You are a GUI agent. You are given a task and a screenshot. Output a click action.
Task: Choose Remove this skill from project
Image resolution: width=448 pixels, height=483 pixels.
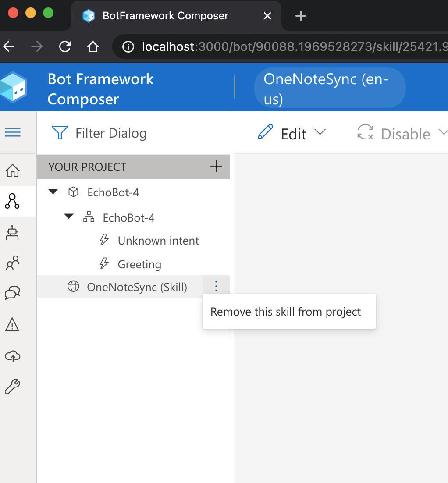coord(289,312)
